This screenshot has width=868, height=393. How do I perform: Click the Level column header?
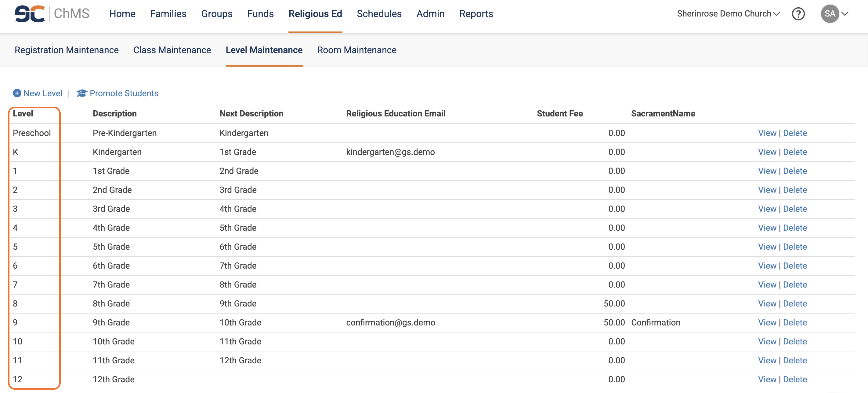[x=23, y=113]
